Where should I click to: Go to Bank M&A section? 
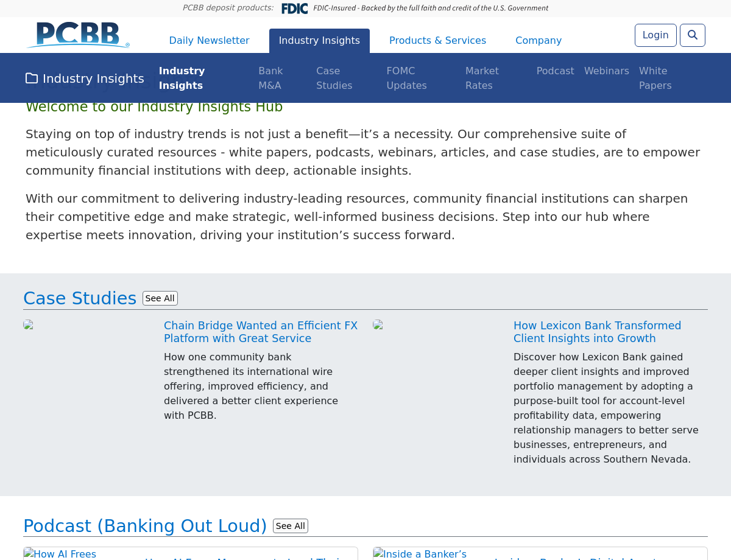[270, 79]
